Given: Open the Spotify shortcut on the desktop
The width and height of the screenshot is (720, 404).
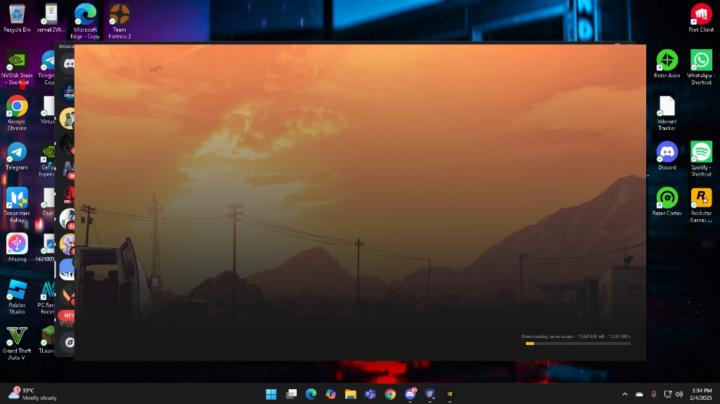Looking at the screenshot, I should [701, 159].
